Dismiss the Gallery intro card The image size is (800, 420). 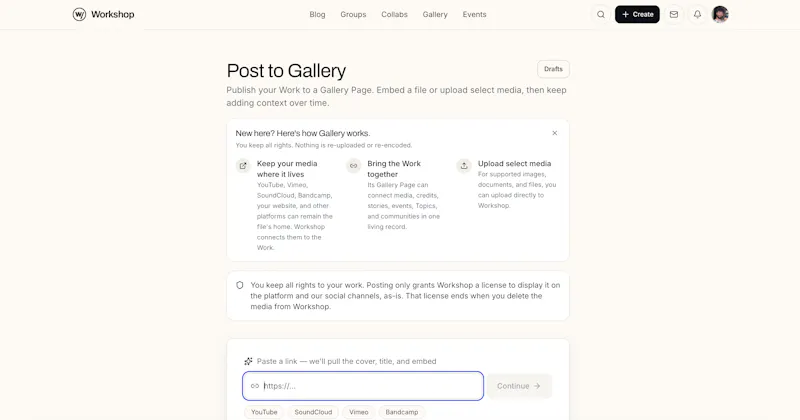tap(555, 133)
